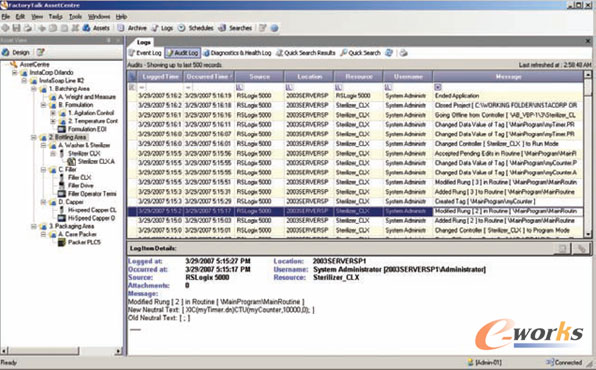Switch to the Event Log view
596x370 pixels.
pyautogui.click(x=145, y=53)
